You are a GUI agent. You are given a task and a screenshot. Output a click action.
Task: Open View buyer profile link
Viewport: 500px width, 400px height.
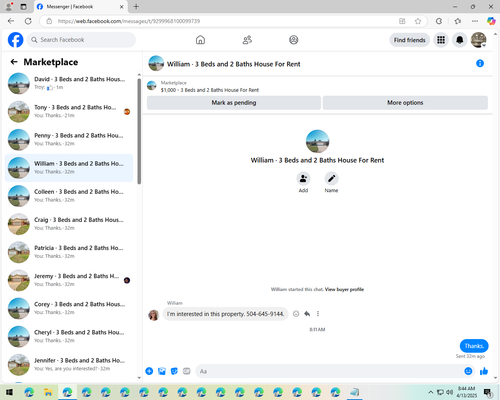[x=344, y=289]
